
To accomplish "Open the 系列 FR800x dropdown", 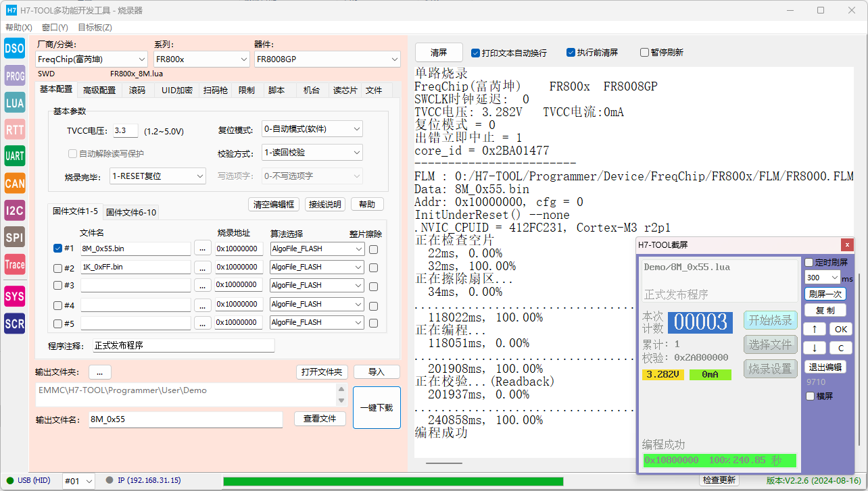I will pos(201,59).
